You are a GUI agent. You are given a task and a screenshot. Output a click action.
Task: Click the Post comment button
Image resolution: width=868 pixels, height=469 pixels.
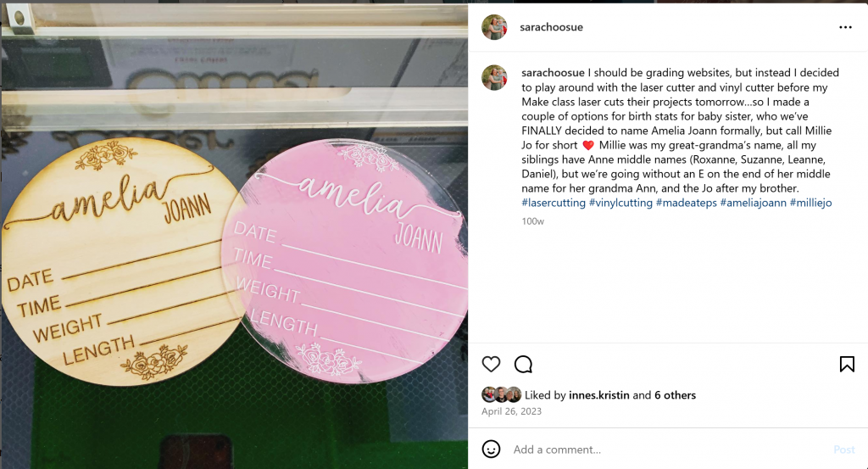[844, 449]
